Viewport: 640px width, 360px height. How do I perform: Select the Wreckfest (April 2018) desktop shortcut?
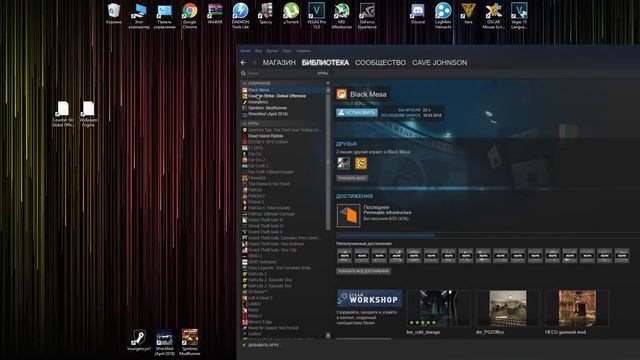point(164,342)
